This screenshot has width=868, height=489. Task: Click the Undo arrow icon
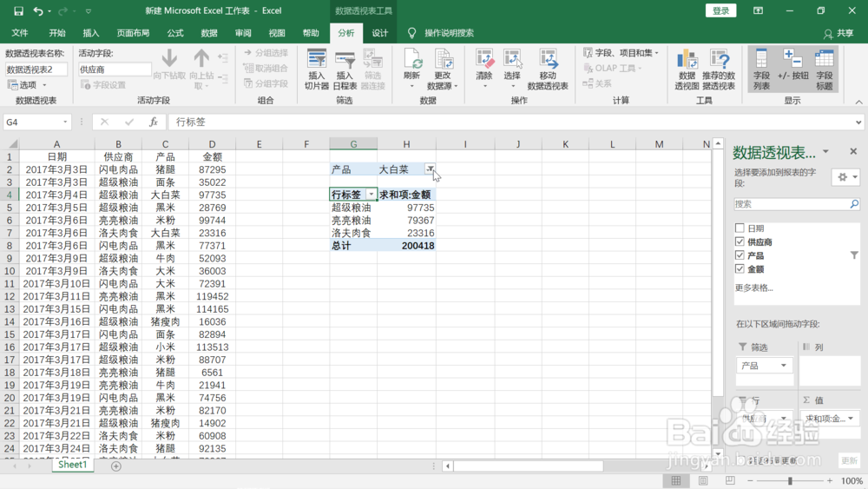tap(38, 10)
